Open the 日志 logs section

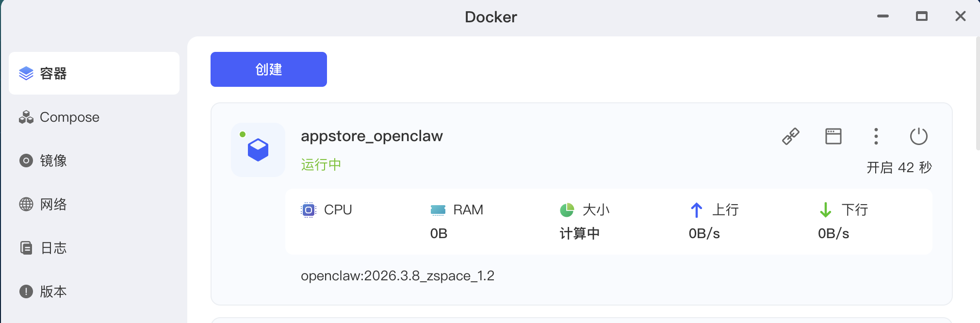53,248
